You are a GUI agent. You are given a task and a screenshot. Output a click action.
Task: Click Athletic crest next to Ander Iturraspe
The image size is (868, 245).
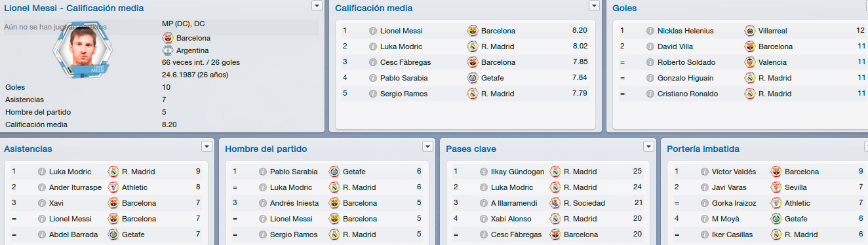tap(113, 187)
